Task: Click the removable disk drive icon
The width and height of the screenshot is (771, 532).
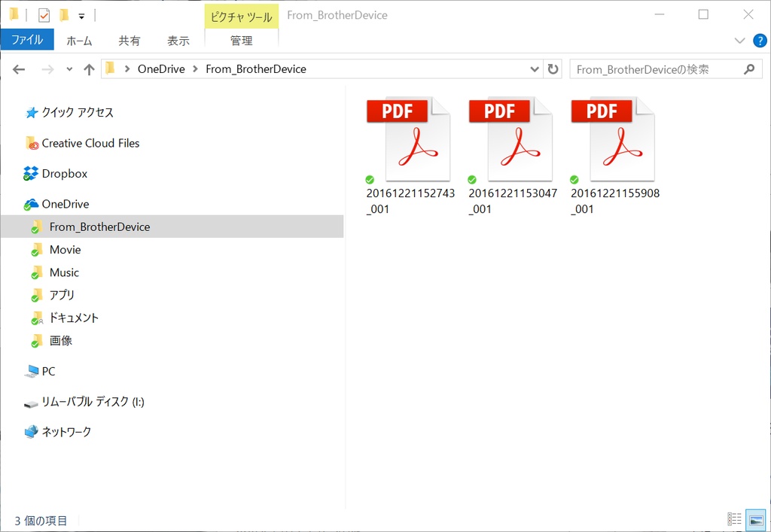Action: coord(31,404)
